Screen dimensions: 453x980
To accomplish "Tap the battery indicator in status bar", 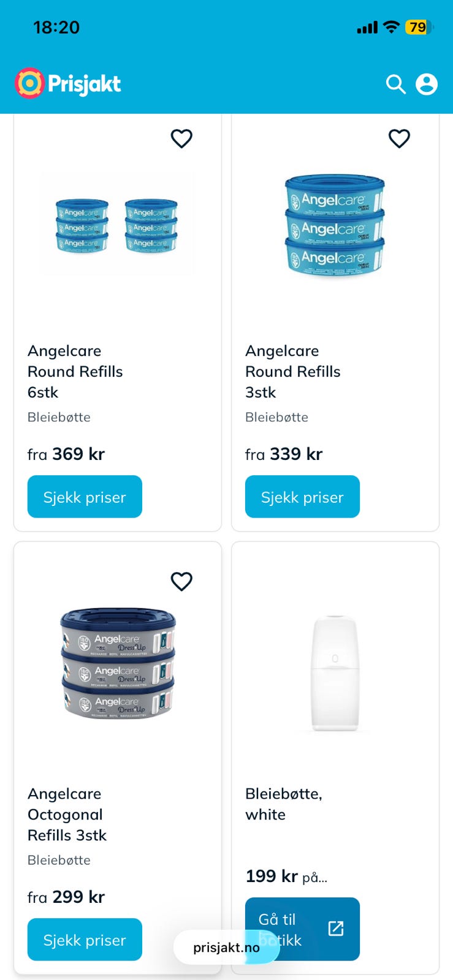I will click(419, 28).
